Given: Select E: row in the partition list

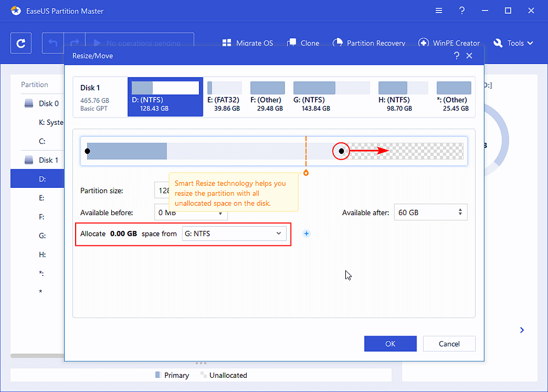Looking at the screenshot, I should (x=42, y=198).
